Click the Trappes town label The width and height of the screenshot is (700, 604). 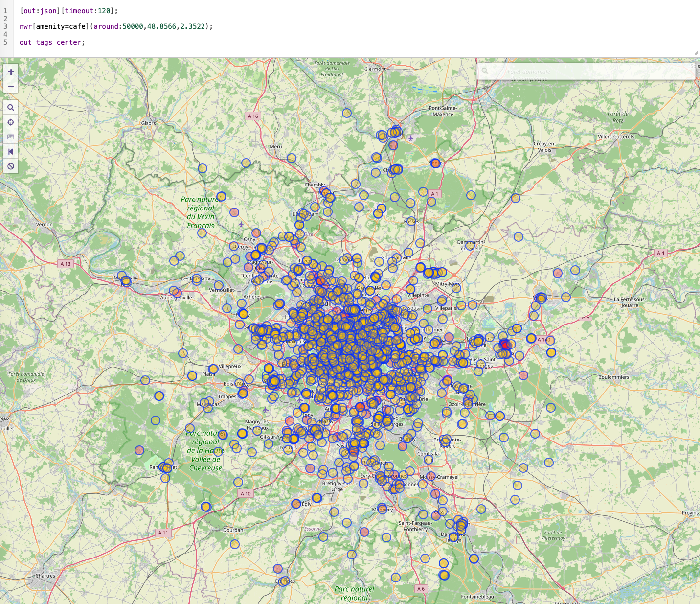click(227, 396)
